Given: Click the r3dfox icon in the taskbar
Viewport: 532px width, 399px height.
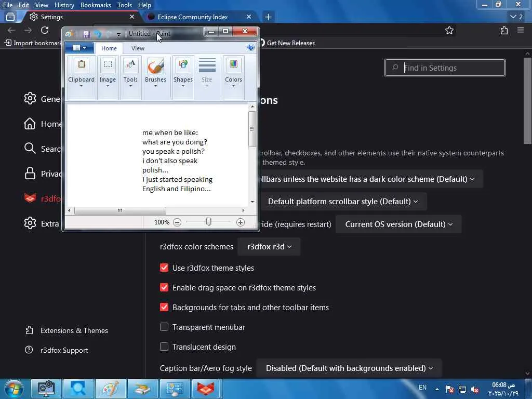Looking at the screenshot, I should coord(206,389).
